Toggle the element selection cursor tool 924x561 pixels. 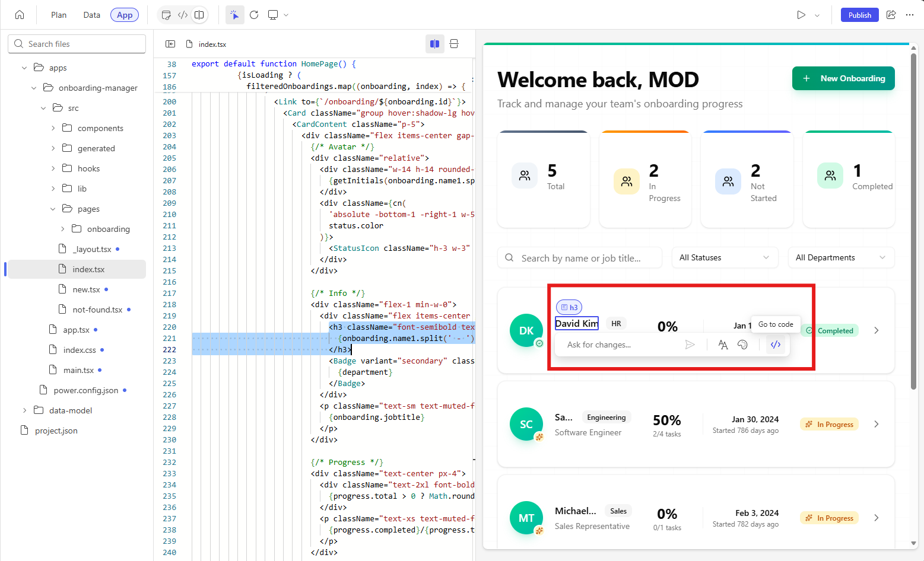(x=235, y=15)
